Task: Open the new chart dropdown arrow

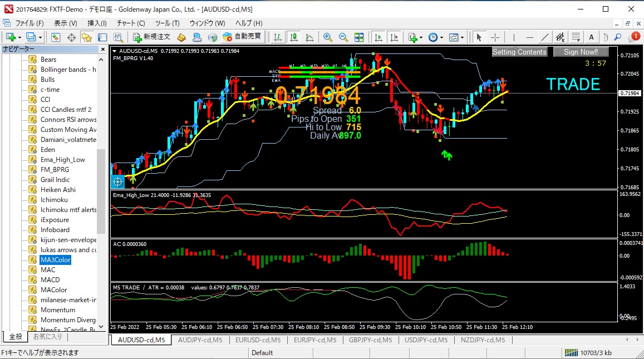Action: tap(18, 37)
